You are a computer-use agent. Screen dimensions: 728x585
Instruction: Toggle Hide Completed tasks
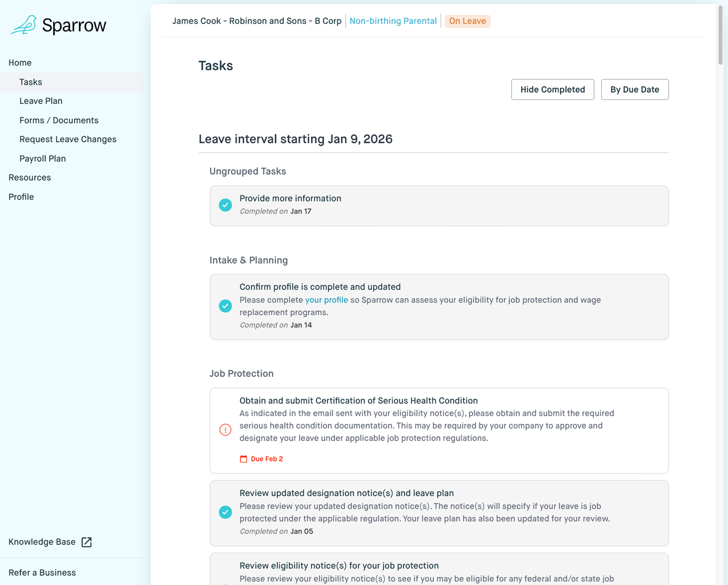(x=552, y=89)
